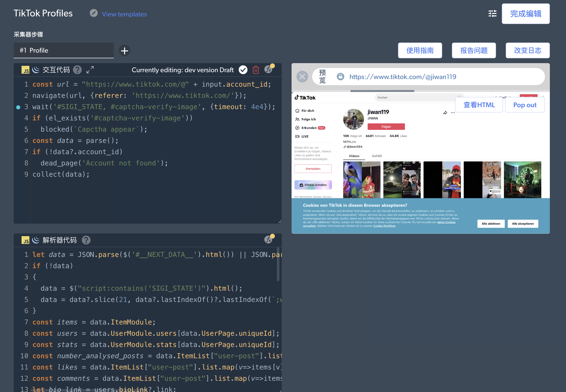
Task: Click 完成编辑 to finish editing
Action: (525, 14)
